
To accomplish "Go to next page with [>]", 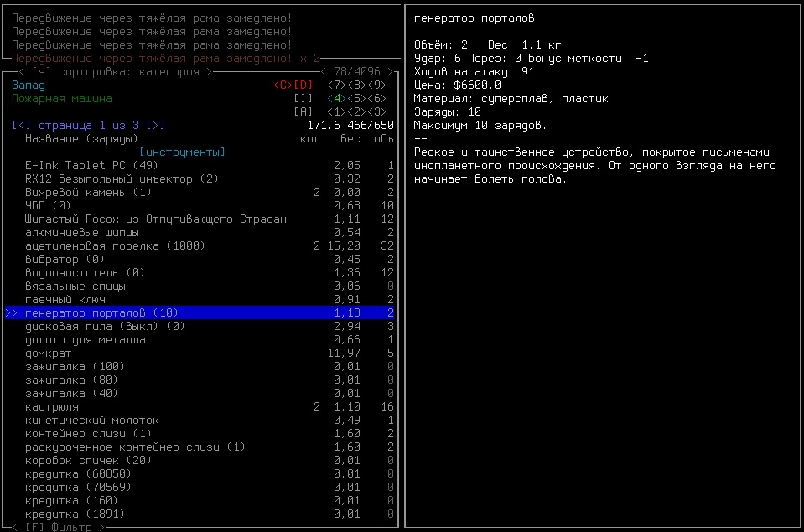I will click(155, 125).
